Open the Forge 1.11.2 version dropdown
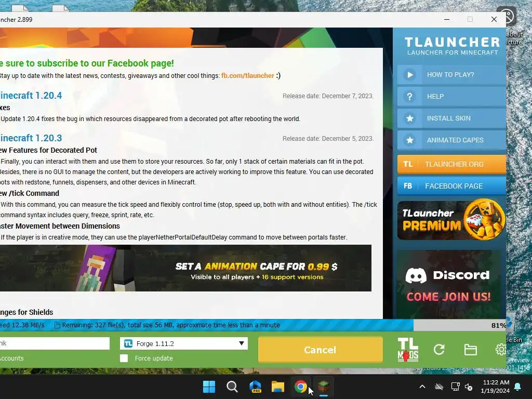Image resolution: width=532 pixels, height=399 pixels. tap(183, 343)
